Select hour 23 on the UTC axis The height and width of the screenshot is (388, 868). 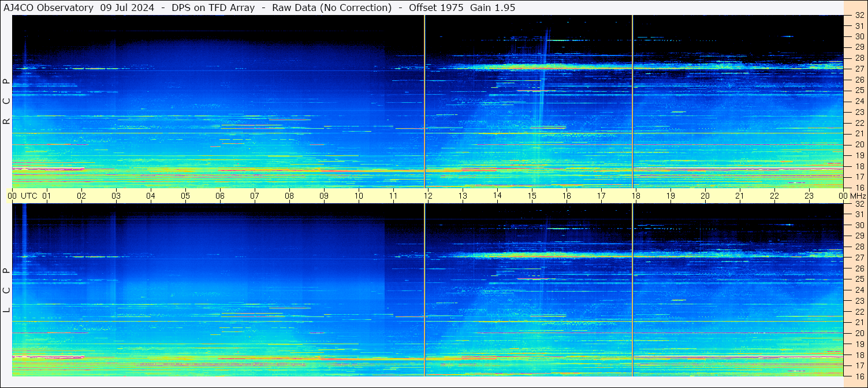point(809,196)
